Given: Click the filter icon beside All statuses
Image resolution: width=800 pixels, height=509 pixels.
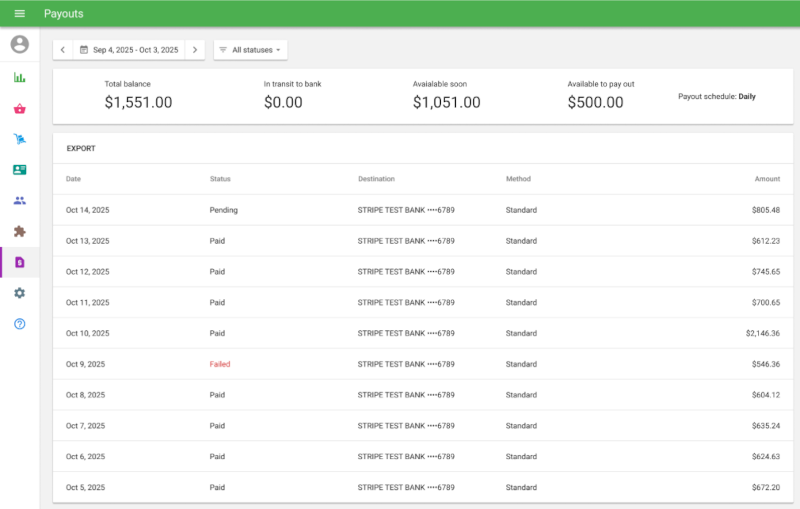Looking at the screenshot, I should click(223, 50).
